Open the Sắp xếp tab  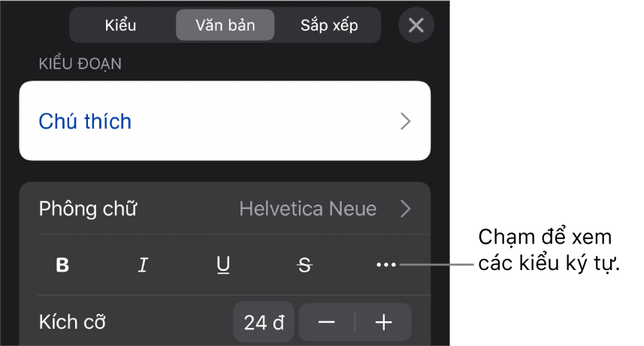[x=329, y=26]
